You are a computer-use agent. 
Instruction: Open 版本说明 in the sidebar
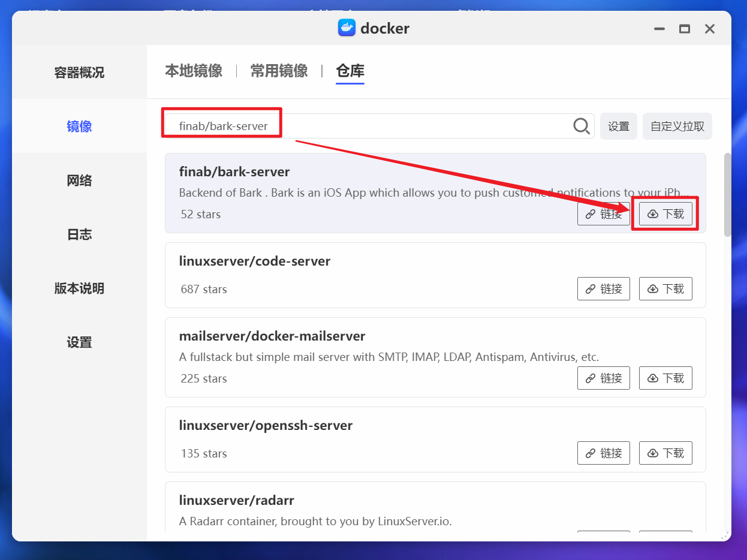[79, 288]
